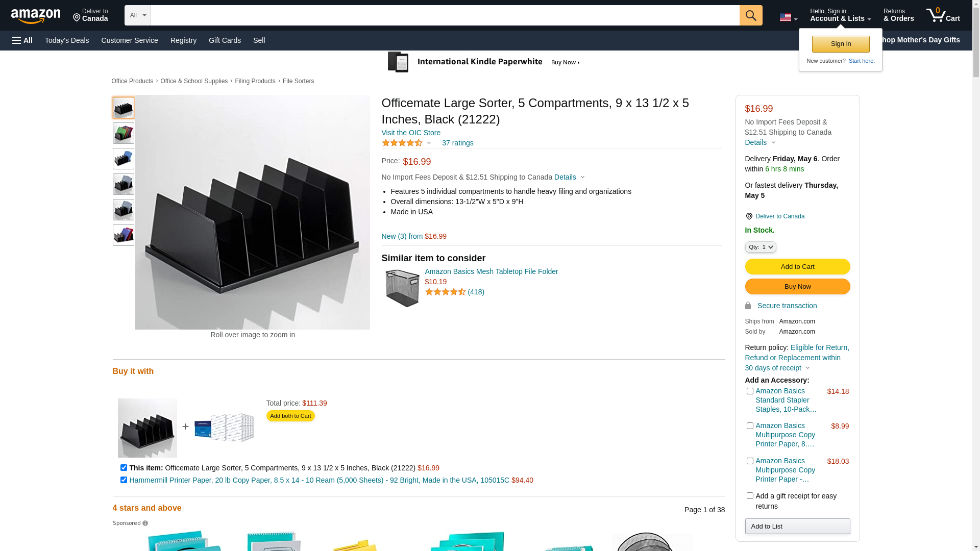Visit the OIC Store link
Viewport: 980px width, 551px height.
(411, 133)
